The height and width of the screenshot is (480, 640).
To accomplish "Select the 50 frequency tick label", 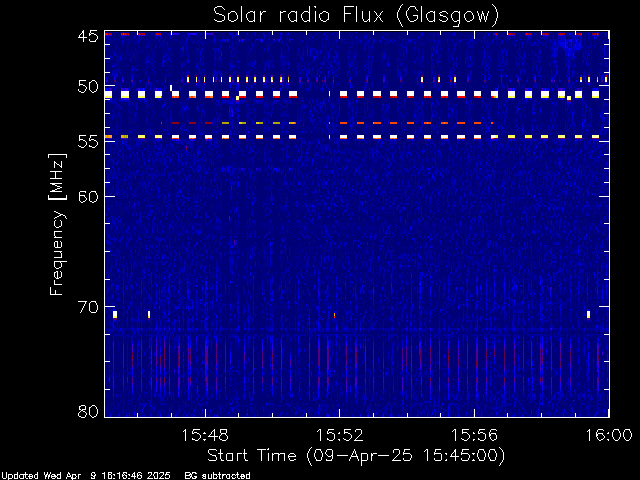I will point(88,87).
